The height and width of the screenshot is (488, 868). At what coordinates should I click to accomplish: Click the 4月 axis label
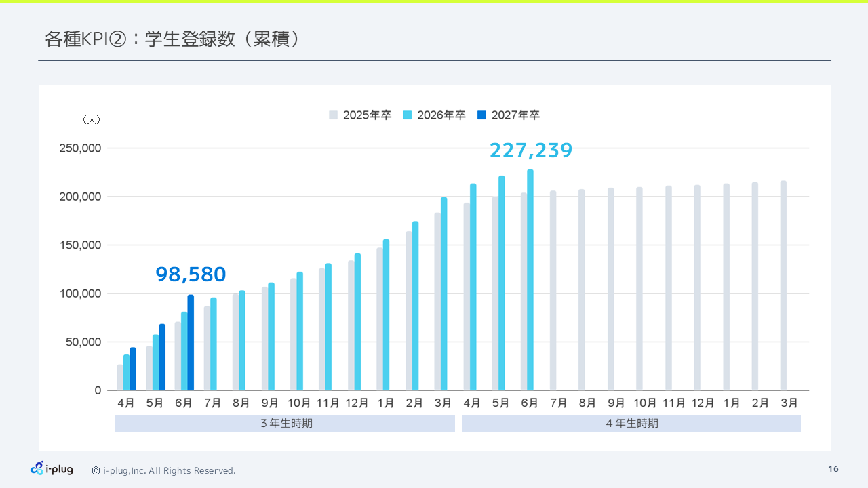point(126,402)
